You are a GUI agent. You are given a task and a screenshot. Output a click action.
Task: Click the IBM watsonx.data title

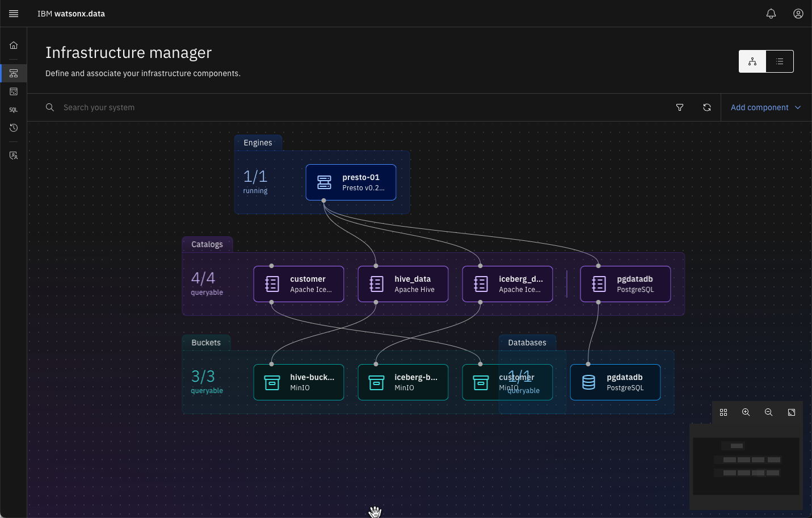tap(71, 14)
